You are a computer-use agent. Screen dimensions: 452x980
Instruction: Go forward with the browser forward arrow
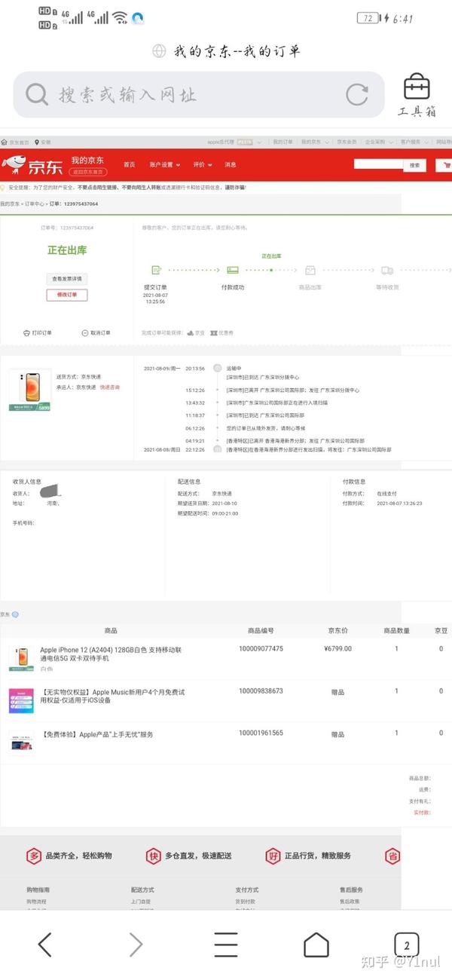(136, 945)
